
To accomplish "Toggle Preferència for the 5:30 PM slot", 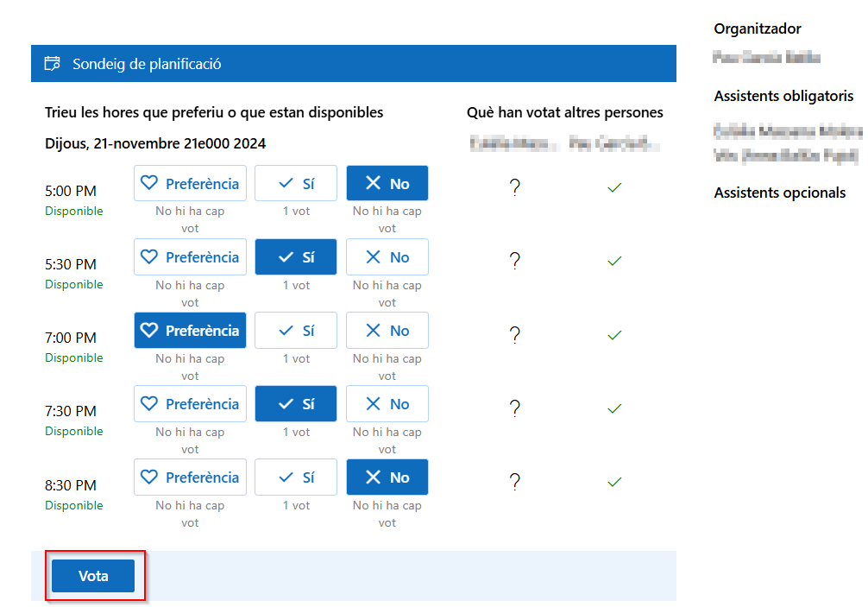I will click(190, 257).
